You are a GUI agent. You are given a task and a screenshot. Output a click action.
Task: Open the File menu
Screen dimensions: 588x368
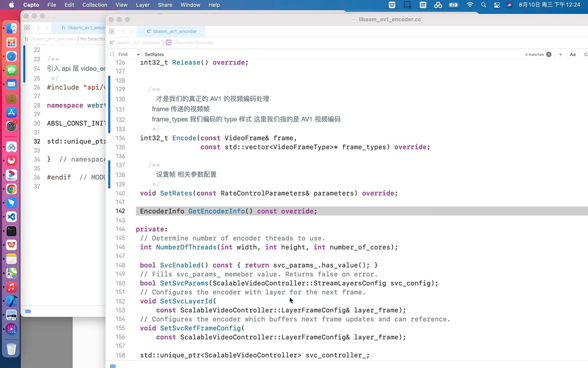click(52, 5)
